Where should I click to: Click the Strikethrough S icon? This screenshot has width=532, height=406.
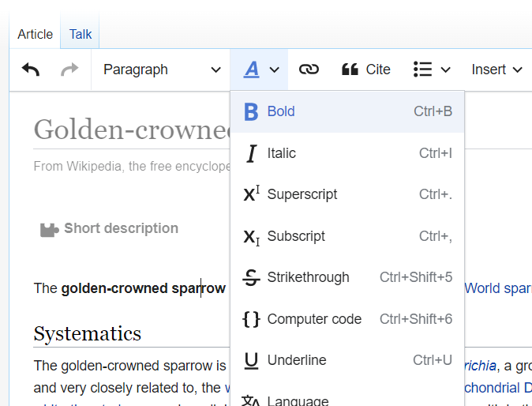click(251, 277)
